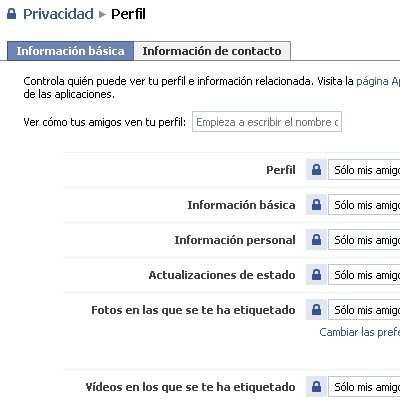Screen dimensions: 400x400
Task: Click 'Información básica' row label in list
Action: [241, 205]
